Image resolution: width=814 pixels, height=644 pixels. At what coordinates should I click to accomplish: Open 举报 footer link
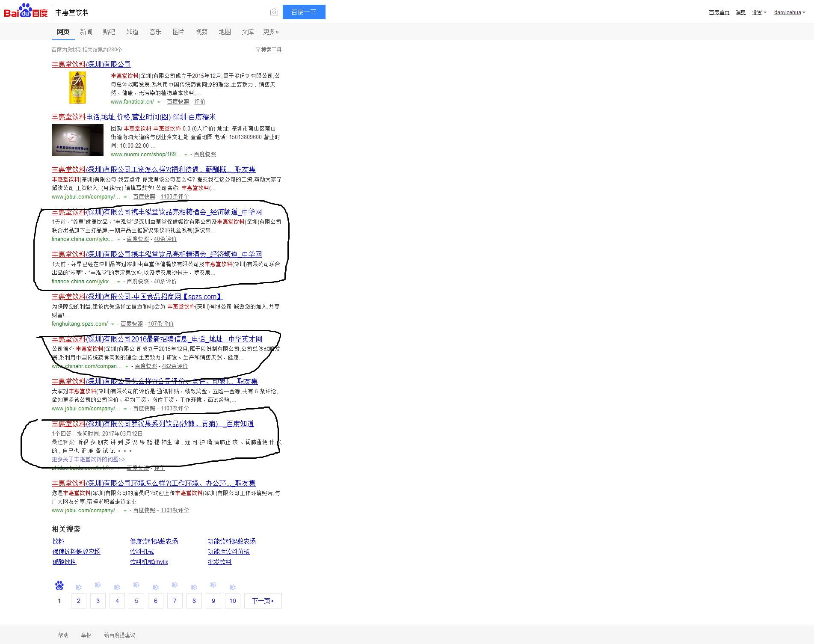tap(86, 635)
